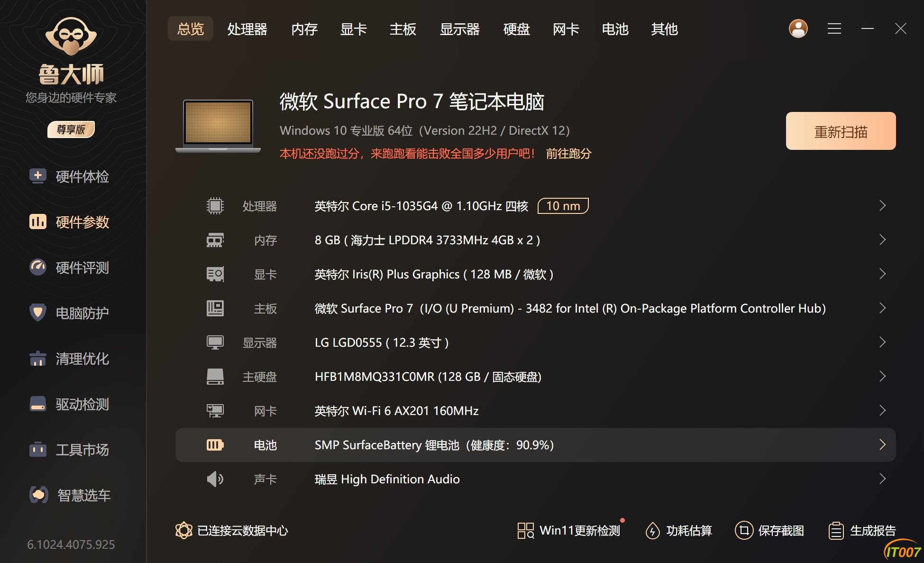Click version number 6.1024.4075.925
The image size is (924, 563).
coord(71,545)
